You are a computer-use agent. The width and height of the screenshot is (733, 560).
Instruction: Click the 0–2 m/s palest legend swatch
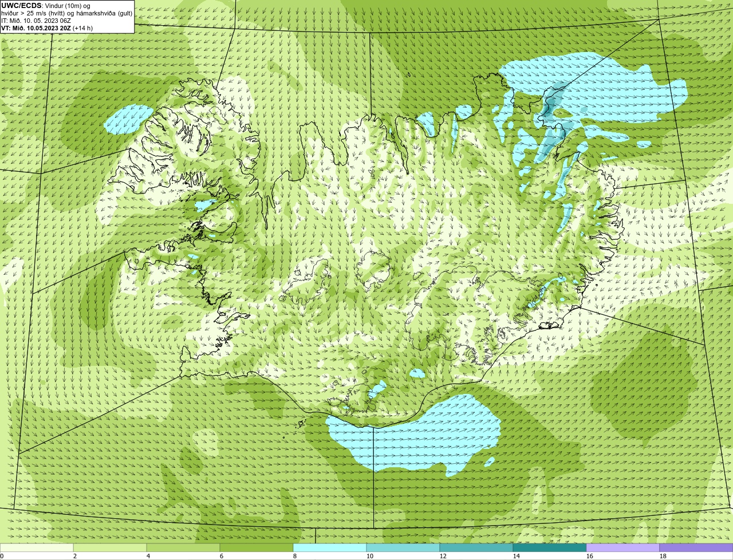click(x=37, y=548)
